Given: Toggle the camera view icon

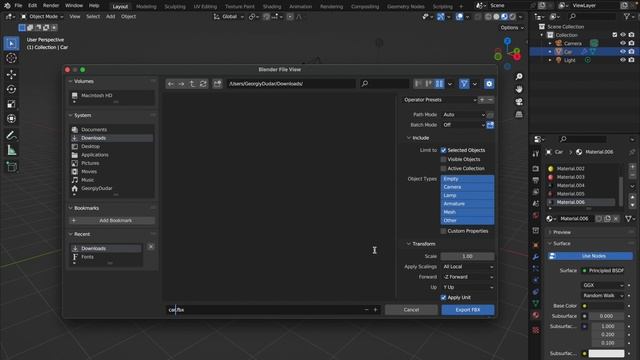Looking at the screenshot, I should (x=519, y=102).
